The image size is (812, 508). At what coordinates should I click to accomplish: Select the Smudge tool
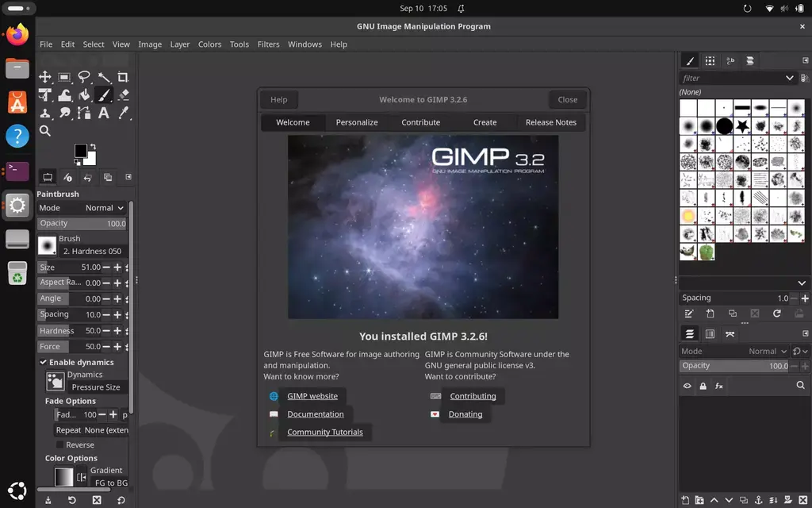pos(64,113)
